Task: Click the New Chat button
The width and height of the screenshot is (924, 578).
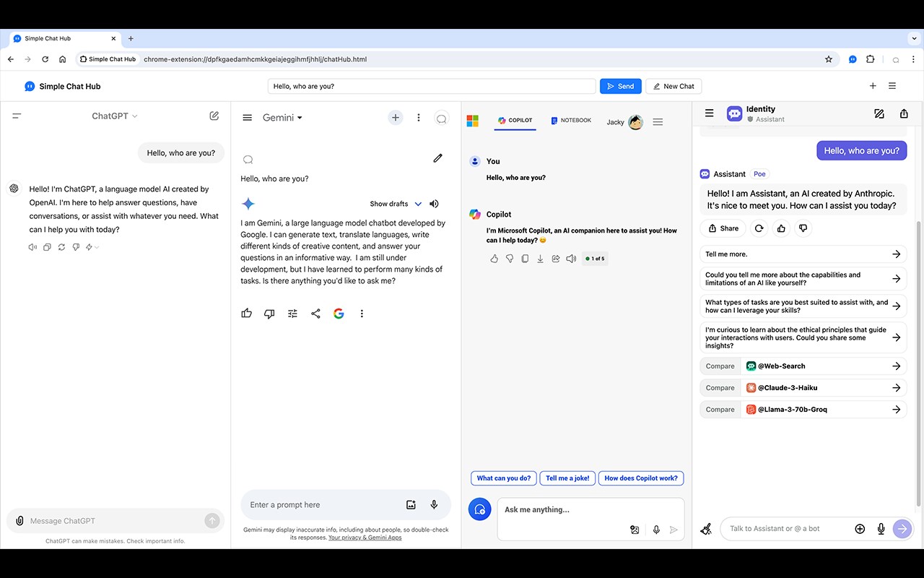Action: [x=674, y=86]
